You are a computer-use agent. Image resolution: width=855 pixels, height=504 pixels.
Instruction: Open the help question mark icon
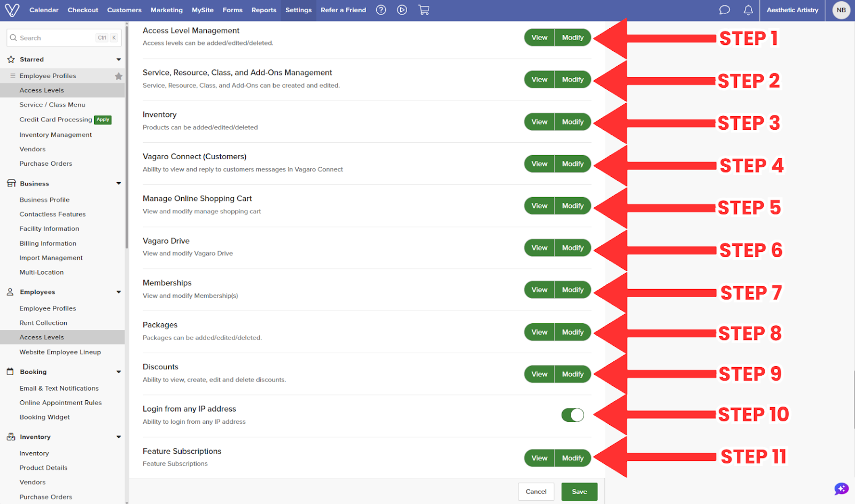381,10
